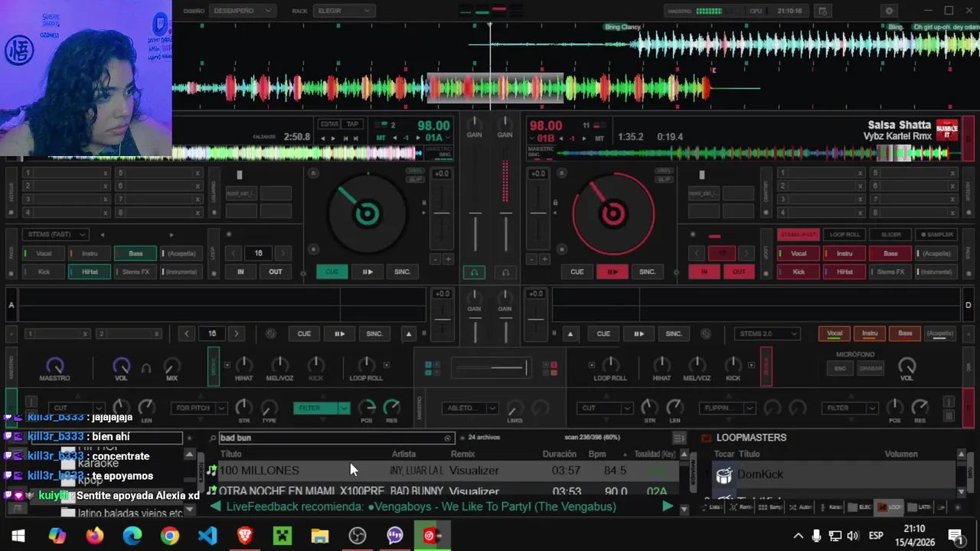Toggle the left deck HiHat stem pad

pyautogui.click(x=90, y=272)
